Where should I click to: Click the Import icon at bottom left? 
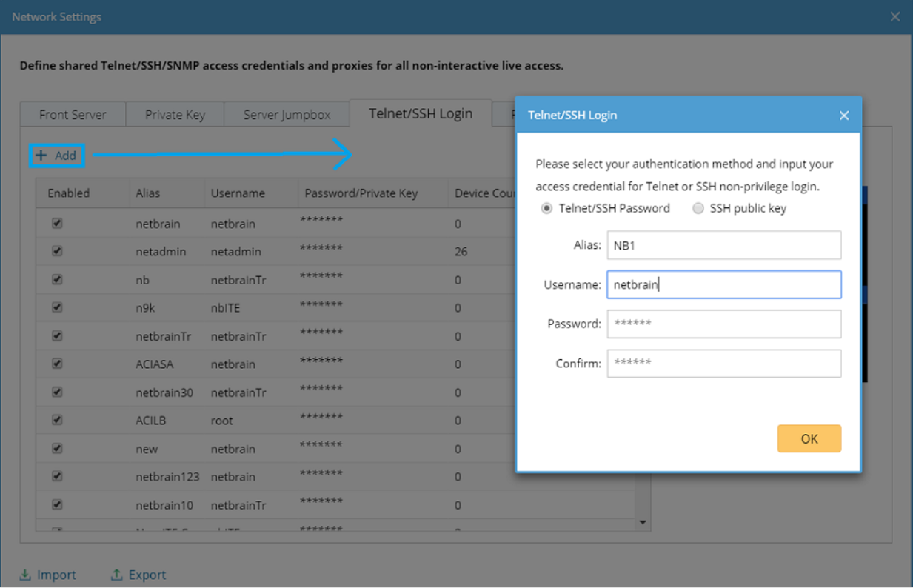pos(25,575)
